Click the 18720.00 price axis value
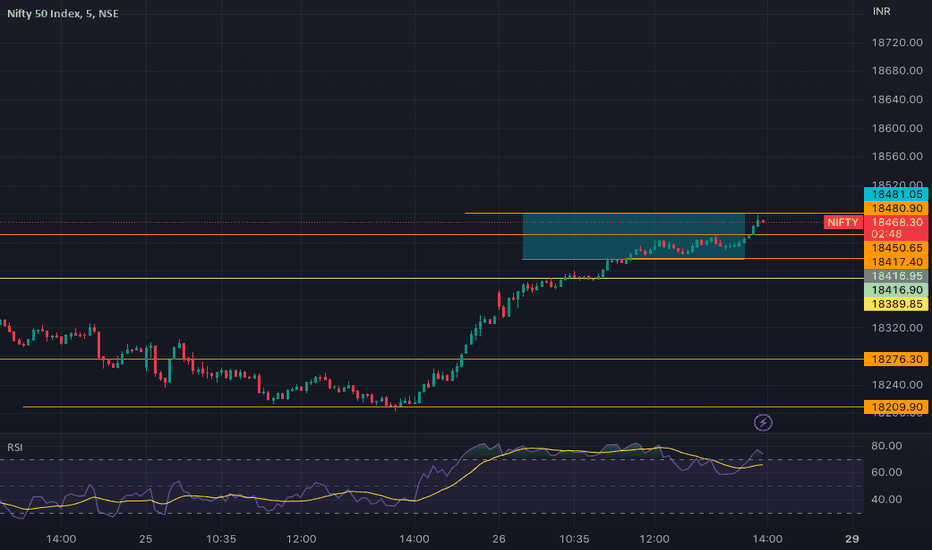 coord(897,43)
